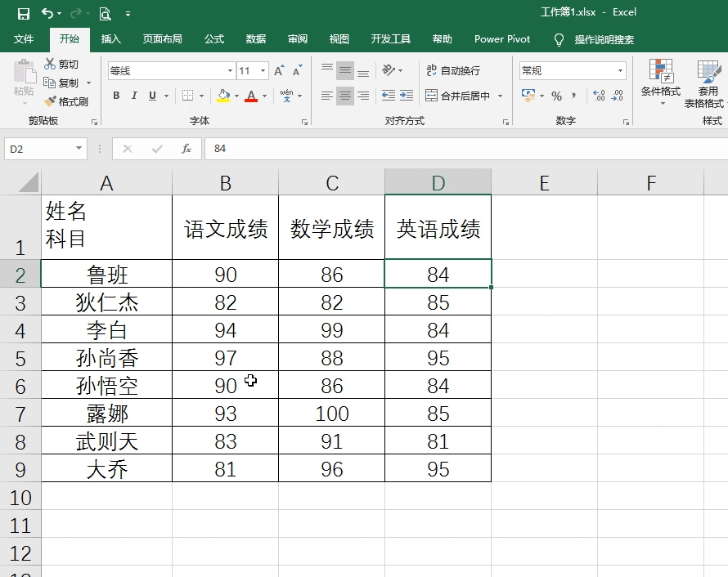This screenshot has width=728, height=577.
Task: Switch to the 插入 (Insert) tab
Action: click(111, 39)
